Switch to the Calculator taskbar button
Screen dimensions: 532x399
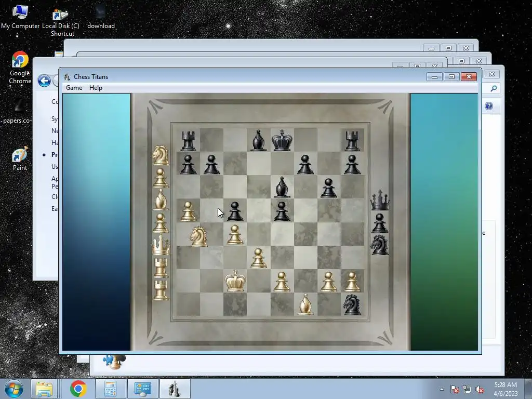click(x=110, y=389)
